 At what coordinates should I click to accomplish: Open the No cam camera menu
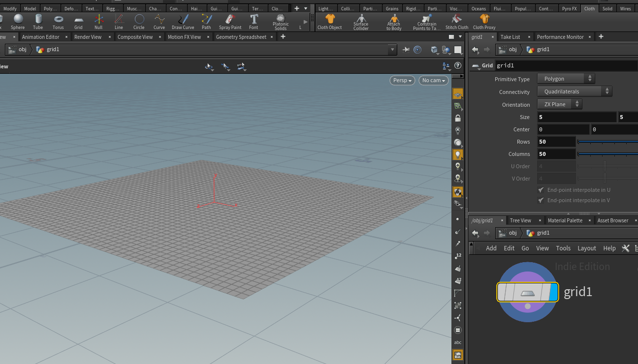[434, 80]
